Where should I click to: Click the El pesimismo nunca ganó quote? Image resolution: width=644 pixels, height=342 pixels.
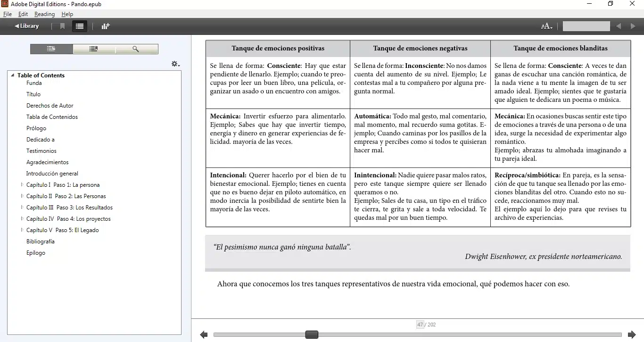point(282,247)
